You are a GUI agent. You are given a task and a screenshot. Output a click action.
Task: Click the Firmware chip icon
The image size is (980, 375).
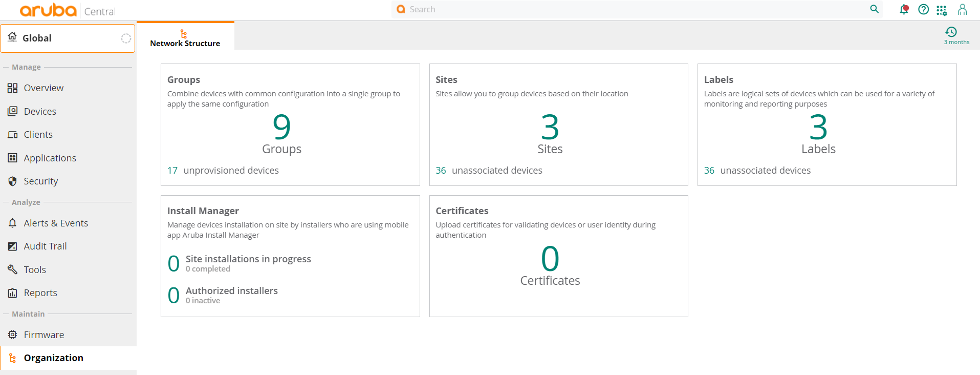click(13, 335)
